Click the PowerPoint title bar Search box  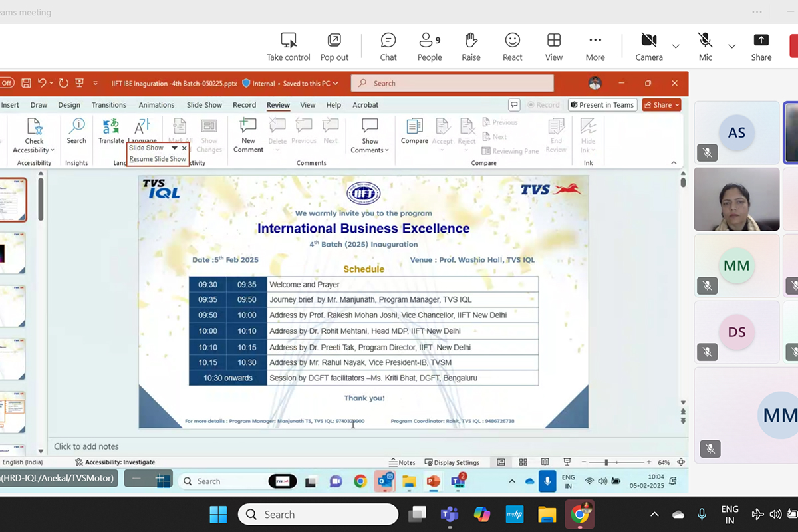pos(452,83)
